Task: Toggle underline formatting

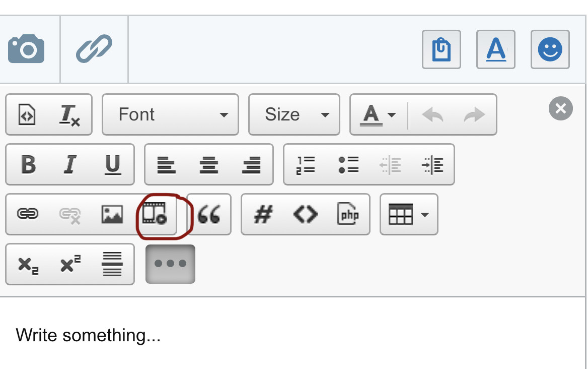Action: pos(112,165)
